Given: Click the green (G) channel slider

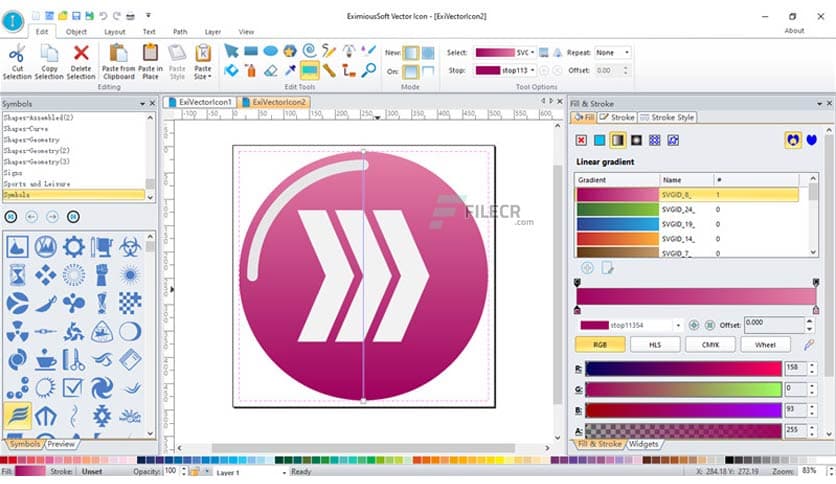Looking at the screenshot, I should (684, 389).
